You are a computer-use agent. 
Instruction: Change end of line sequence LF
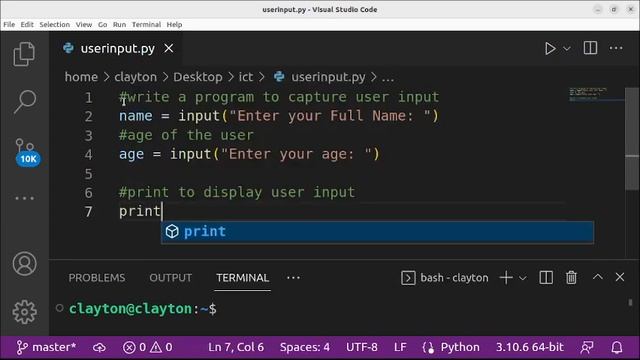coord(400,347)
